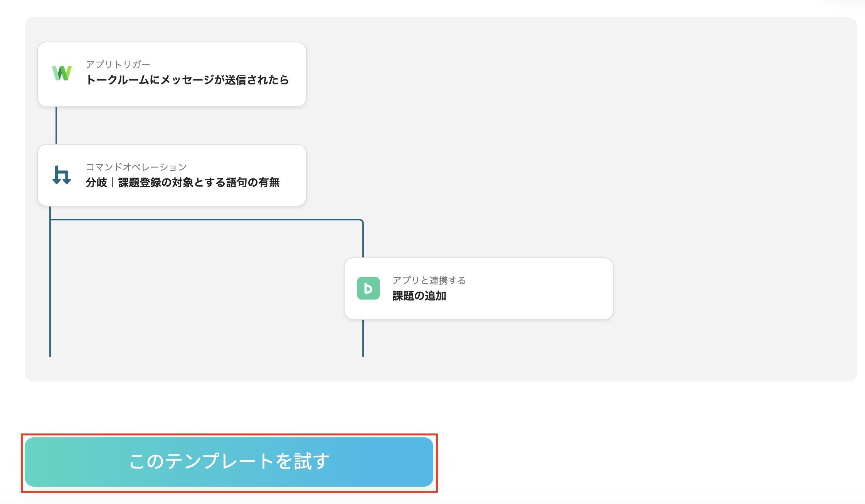Image resolution: width=865 pixels, height=504 pixels.
Task: Click the LINE WORKS app icon
Action: [x=62, y=73]
